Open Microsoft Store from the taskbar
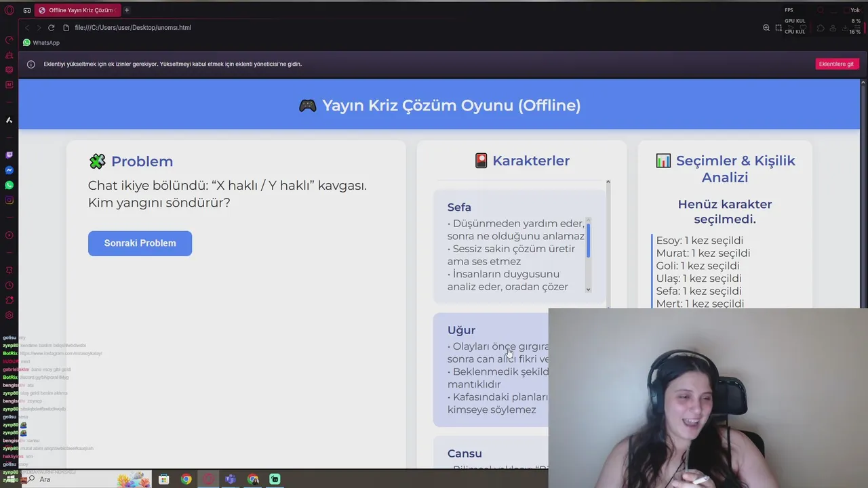 (164, 479)
